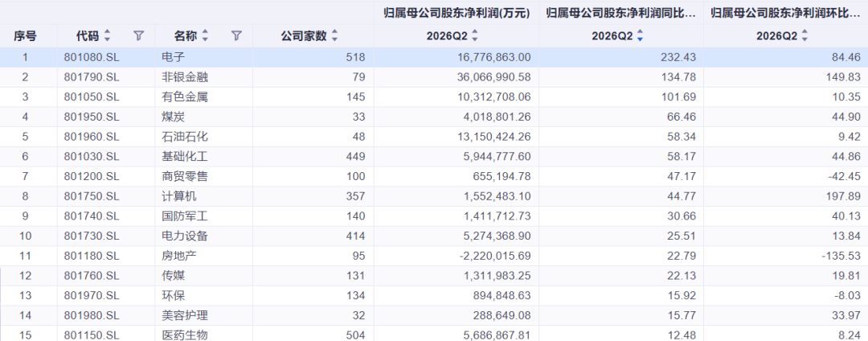
Task: Click the 基础化工 name cell
Action: pos(185,157)
